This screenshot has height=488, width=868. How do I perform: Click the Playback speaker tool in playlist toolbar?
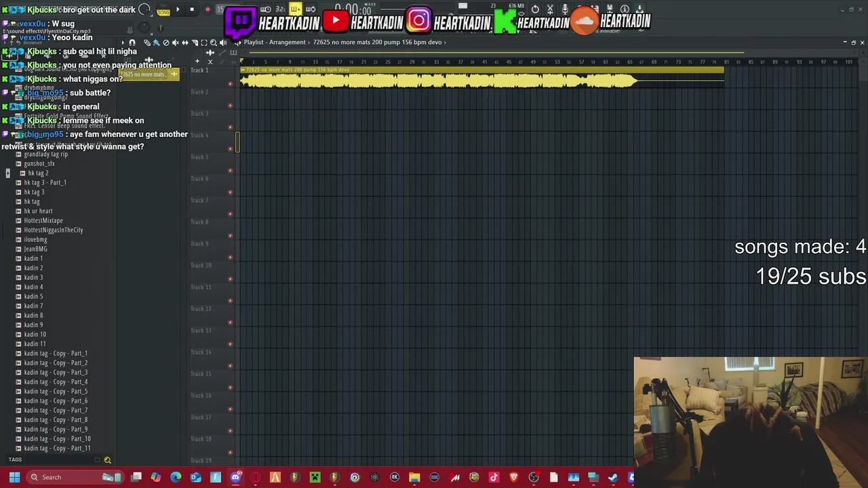(223, 43)
